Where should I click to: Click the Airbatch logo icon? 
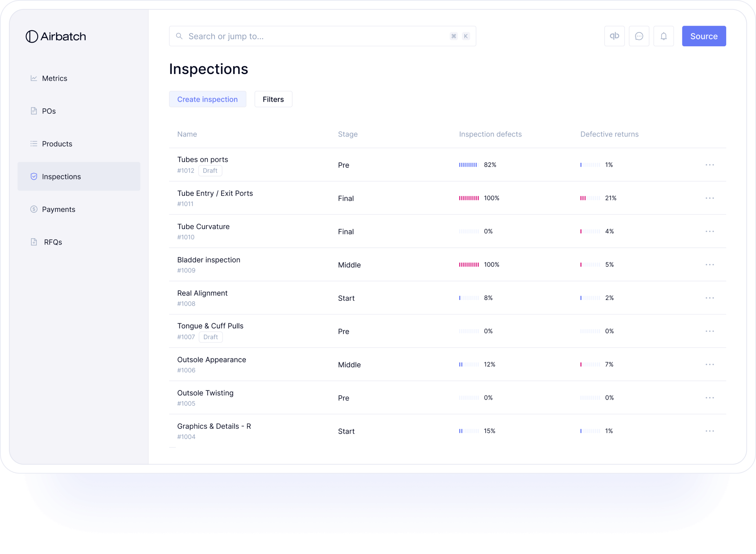tap(32, 36)
